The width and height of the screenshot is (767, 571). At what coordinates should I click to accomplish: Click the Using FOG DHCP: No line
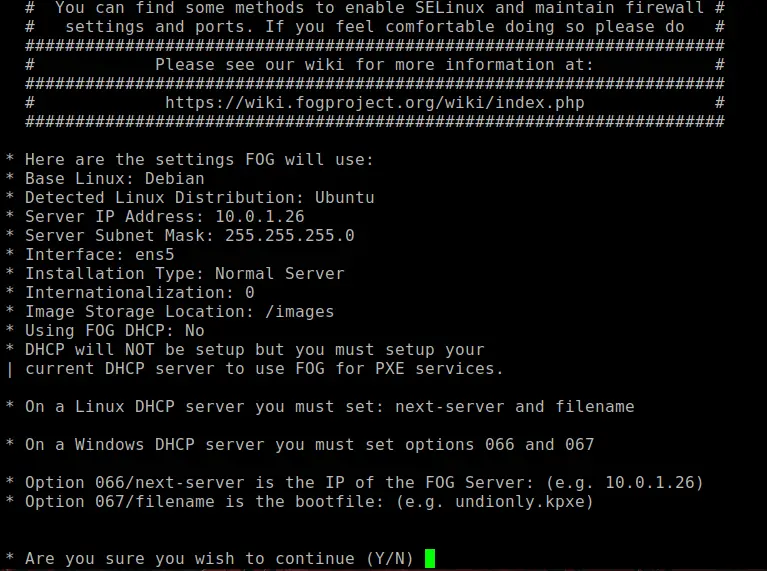coord(114,331)
